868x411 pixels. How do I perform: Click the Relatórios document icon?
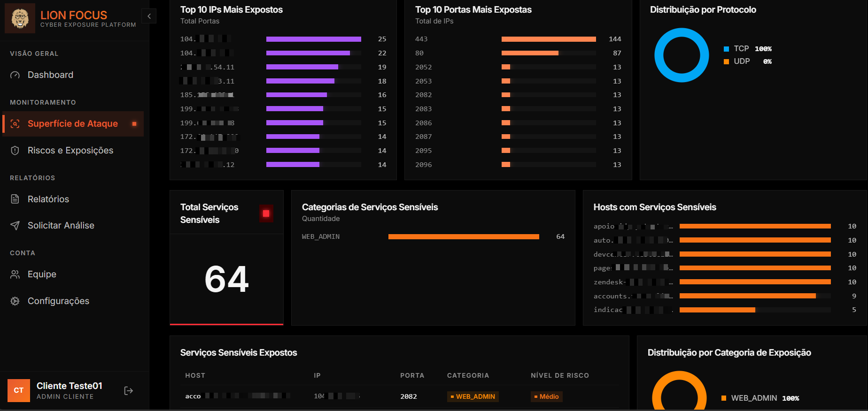[x=15, y=199]
